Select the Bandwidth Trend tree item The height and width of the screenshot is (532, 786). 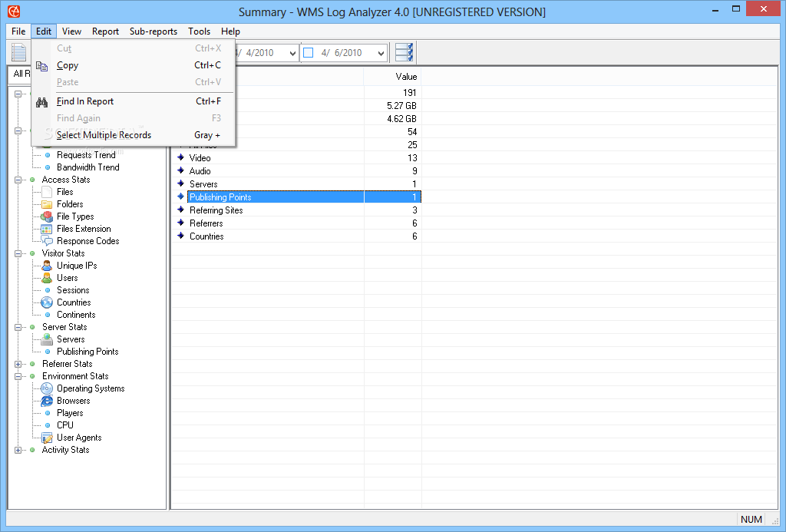88,167
